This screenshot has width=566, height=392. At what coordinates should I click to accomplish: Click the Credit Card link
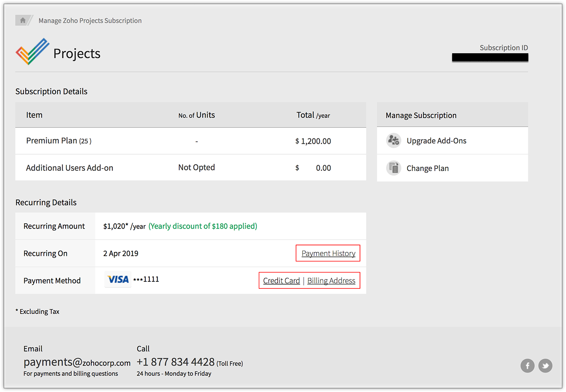pyautogui.click(x=281, y=281)
